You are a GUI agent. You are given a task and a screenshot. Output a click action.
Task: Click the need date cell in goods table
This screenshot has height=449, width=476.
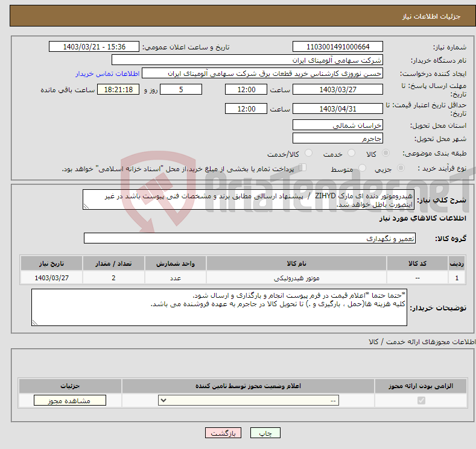tap(52, 278)
